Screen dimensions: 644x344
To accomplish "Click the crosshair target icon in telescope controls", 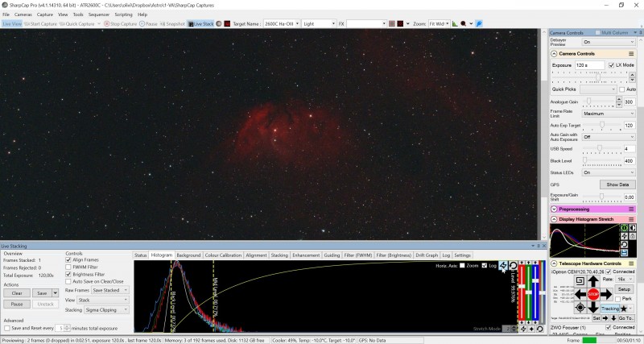I will 580,308.
